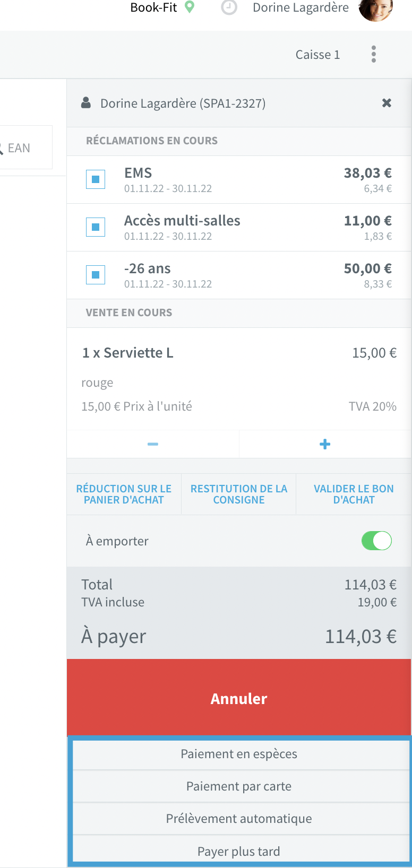Choose Paiement en espèces
Viewport: 412px width, 868px height.
click(239, 754)
